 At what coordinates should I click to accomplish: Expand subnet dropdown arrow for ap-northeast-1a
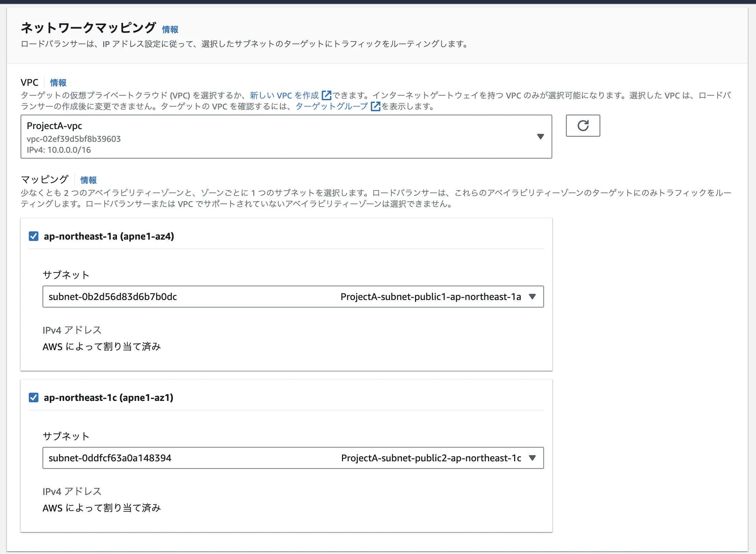pos(532,297)
